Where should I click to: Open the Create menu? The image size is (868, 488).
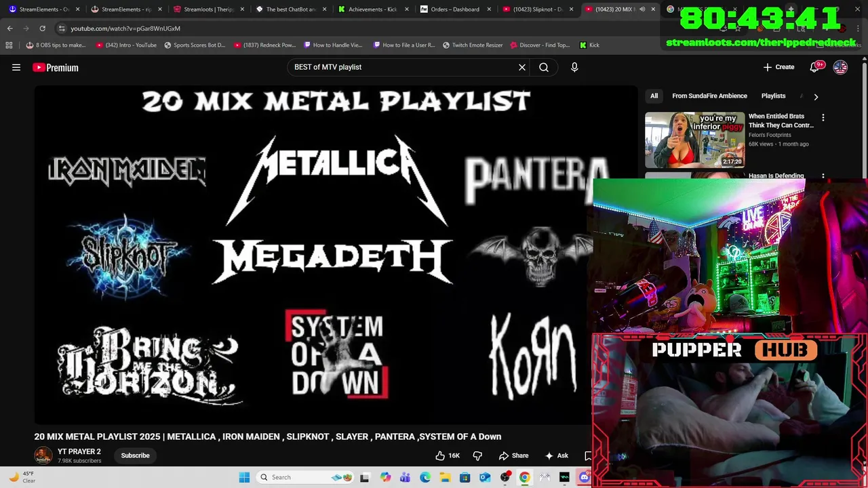coord(778,67)
